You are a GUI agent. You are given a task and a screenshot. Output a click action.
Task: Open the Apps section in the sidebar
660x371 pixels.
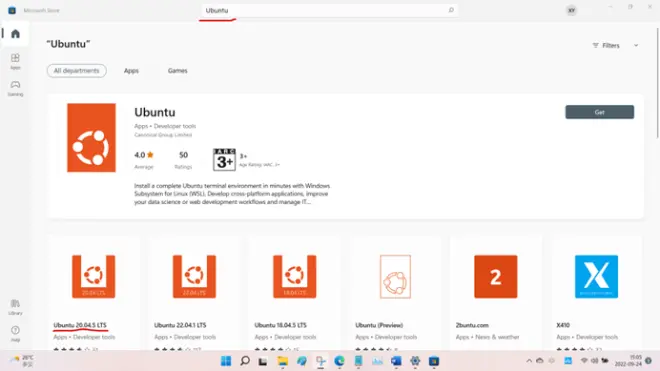[x=15, y=61]
